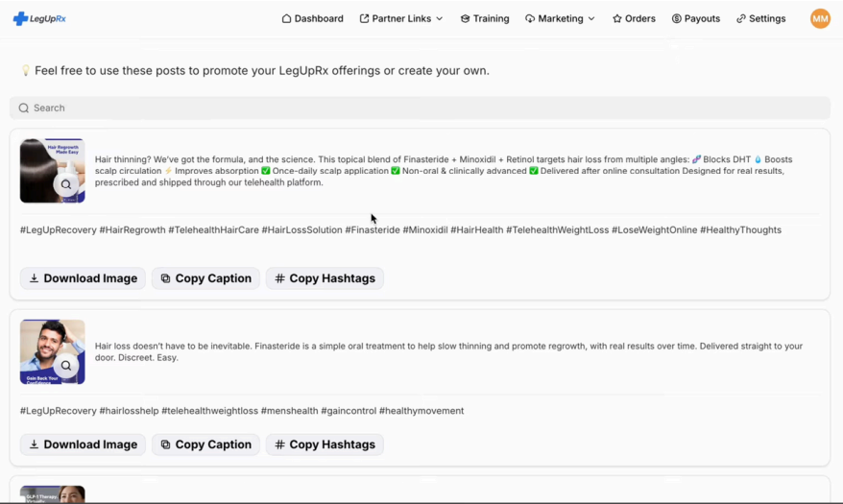Viewport: 843px width, 504px height.
Task: Open Settings from the navigation bar
Action: [760, 18]
